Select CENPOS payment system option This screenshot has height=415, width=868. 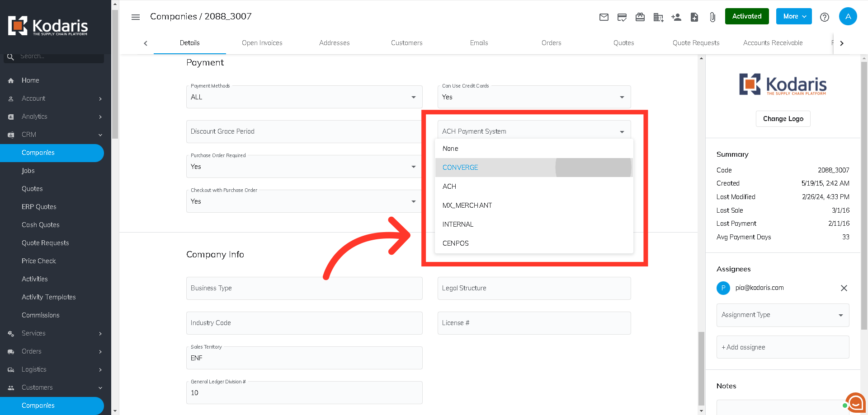[534, 243]
